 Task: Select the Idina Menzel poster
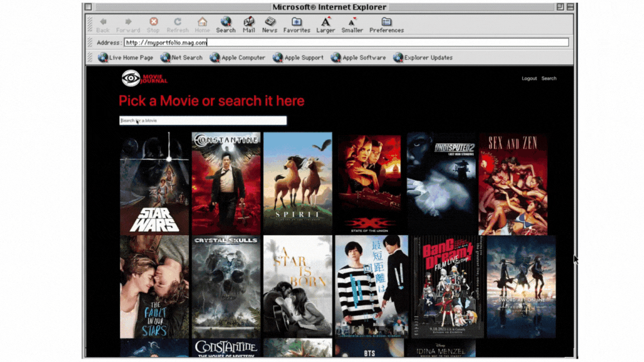[441, 348]
